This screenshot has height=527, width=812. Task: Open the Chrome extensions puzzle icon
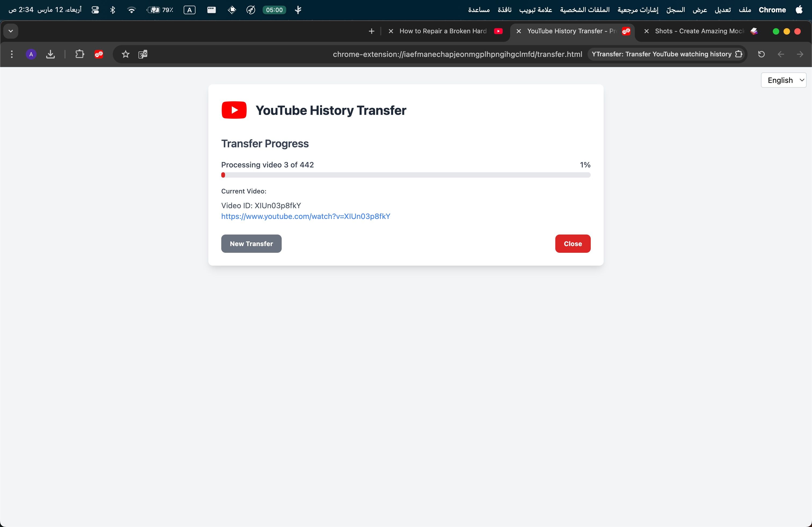[79, 54]
